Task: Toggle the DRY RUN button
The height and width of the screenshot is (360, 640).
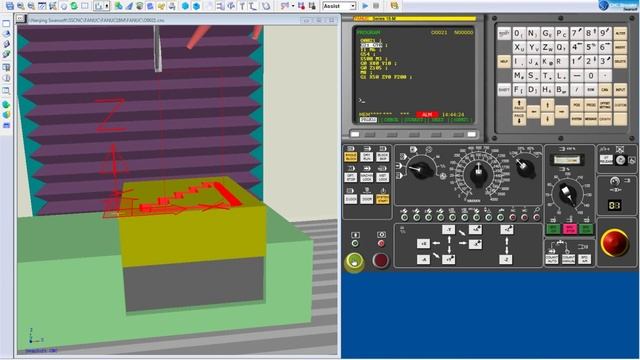Action: click(367, 157)
